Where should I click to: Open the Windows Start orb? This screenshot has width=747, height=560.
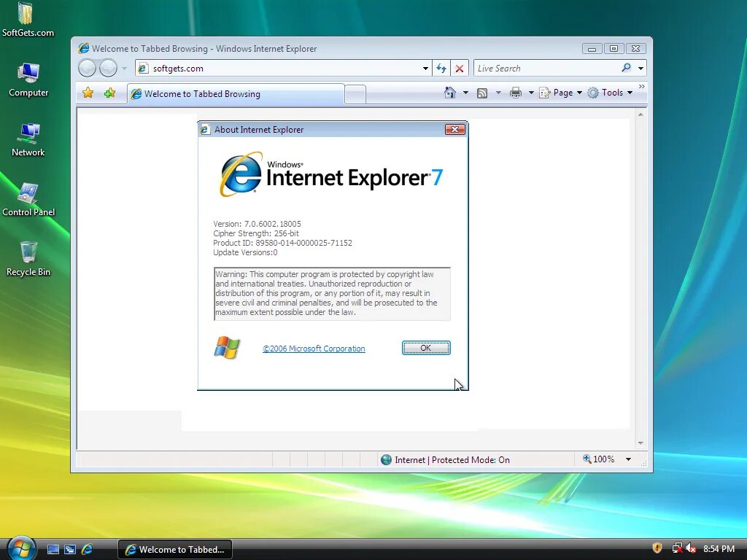point(22,548)
